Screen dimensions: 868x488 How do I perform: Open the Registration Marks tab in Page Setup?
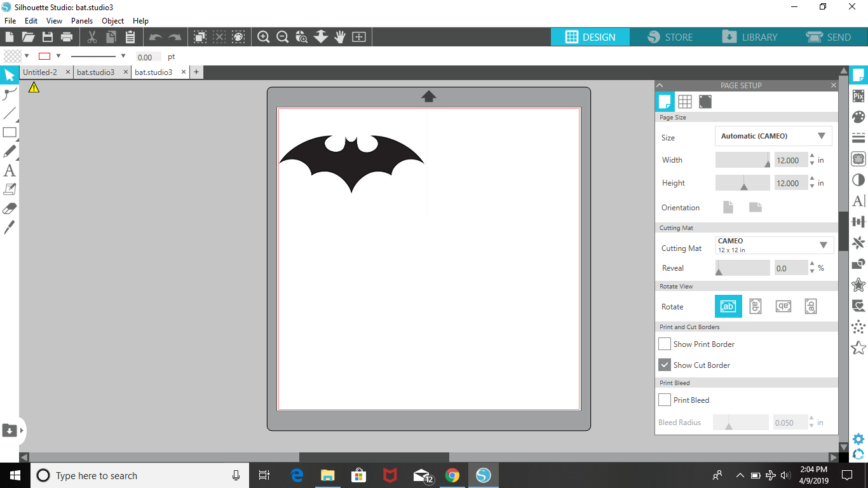pyautogui.click(x=705, y=102)
